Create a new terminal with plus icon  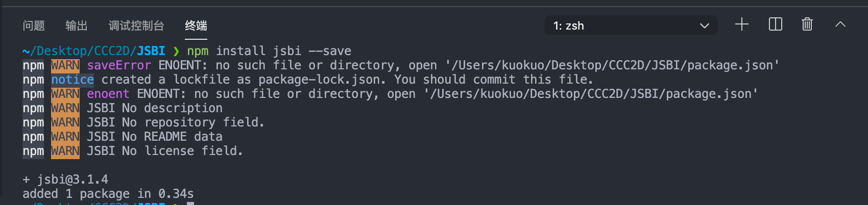tap(742, 24)
